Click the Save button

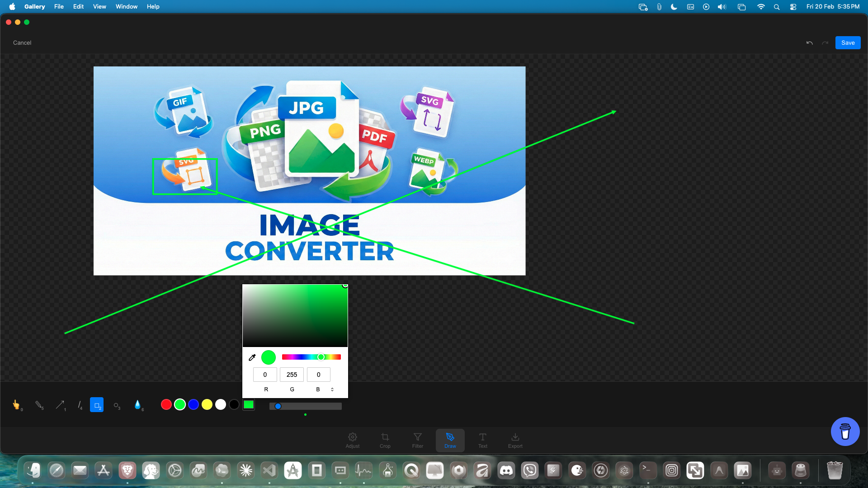pyautogui.click(x=848, y=43)
